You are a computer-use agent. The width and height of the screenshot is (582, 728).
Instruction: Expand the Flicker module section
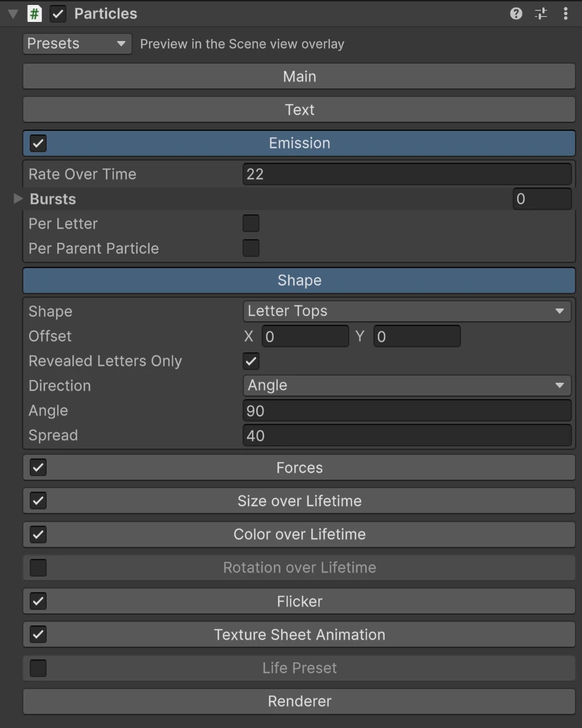[299, 601]
